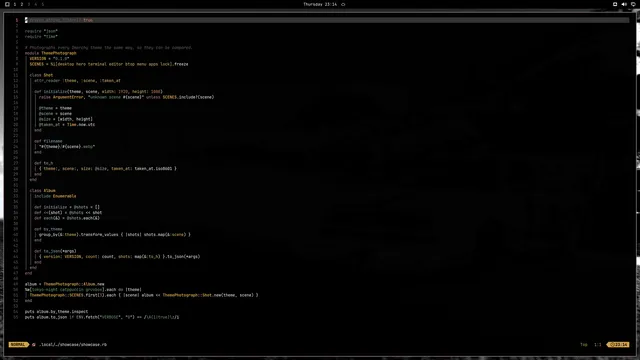Open the volume icon in the system tray
This screenshot has height=360, width=640.
624,4
